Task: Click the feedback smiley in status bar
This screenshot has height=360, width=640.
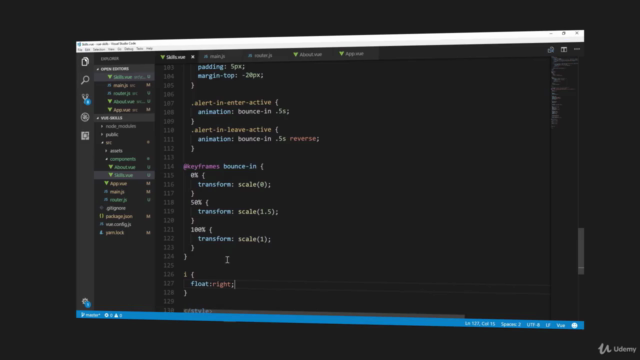Action: point(574,325)
